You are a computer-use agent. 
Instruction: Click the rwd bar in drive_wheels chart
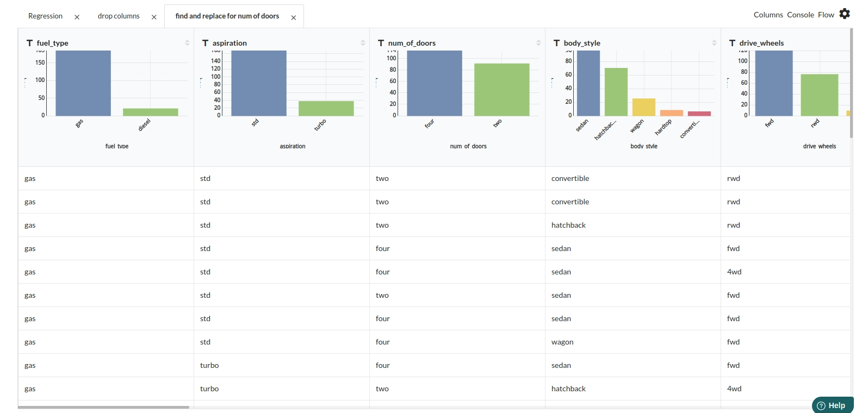pyautogui.click(x=820, y=95)
